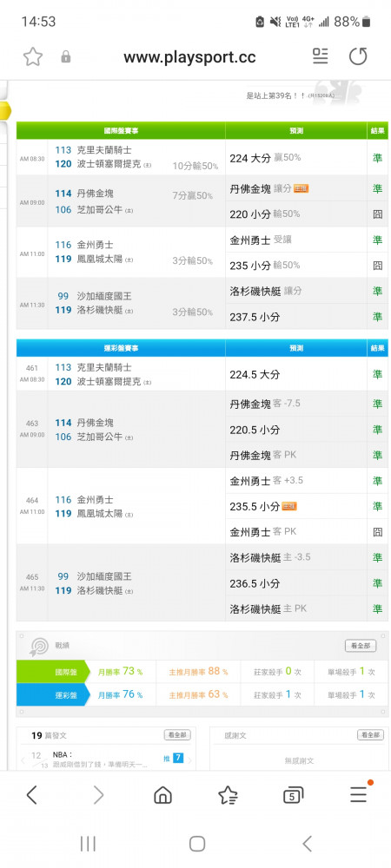Screen dimensions: 391x868
Task: Go back with browser back arrow
Action: point(31,795)
